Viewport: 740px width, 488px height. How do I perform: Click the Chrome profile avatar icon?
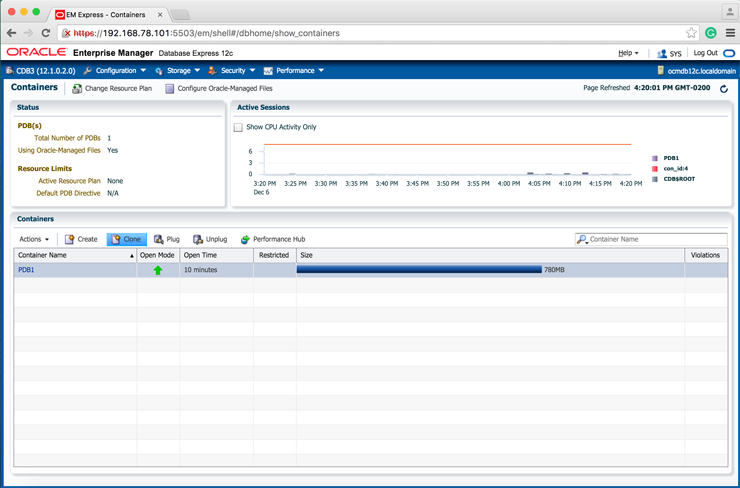click(x=730, y=11)
